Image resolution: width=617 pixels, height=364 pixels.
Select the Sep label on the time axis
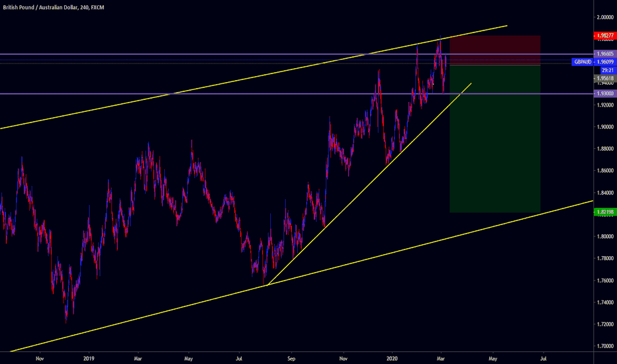[292, 358]
